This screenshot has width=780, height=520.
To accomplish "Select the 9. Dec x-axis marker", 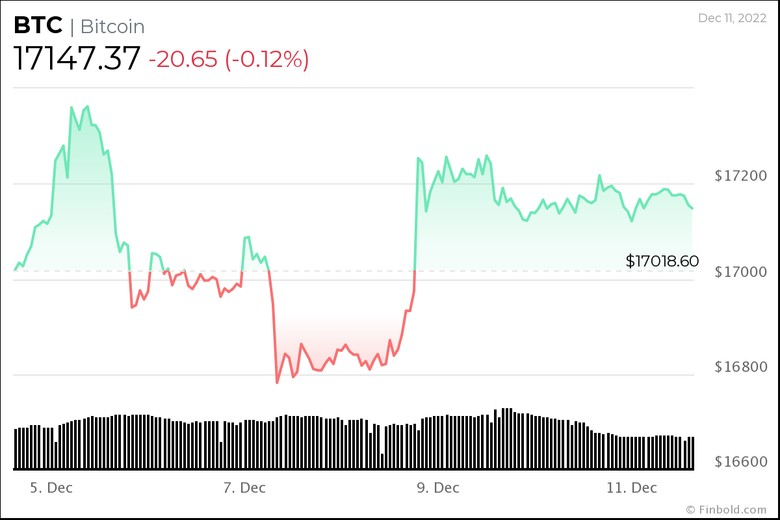I will click(x=438, y=488).
